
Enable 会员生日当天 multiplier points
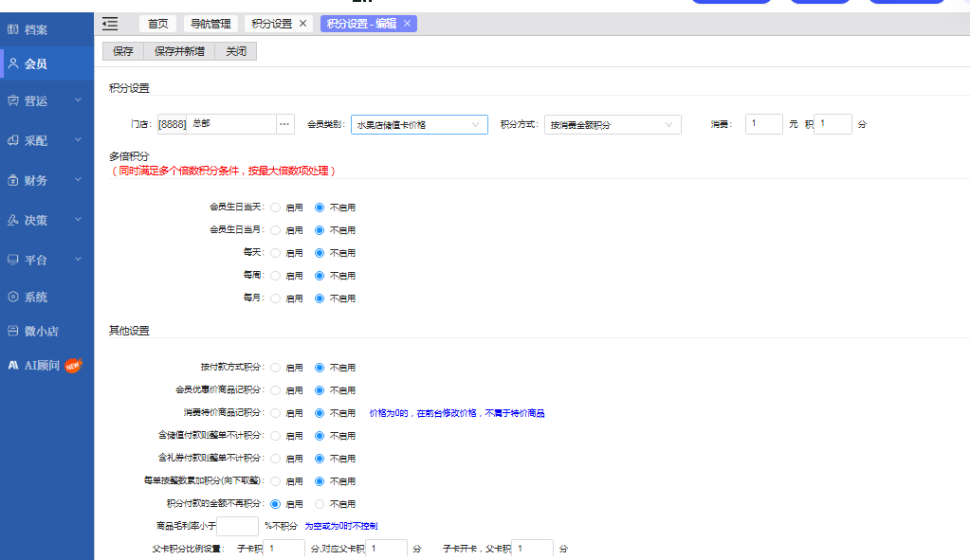coord(275,208)
